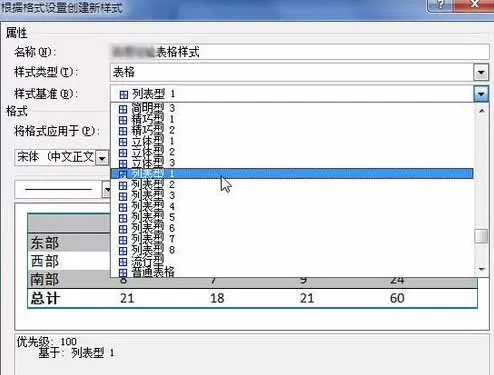Collapse the 样式基准 dropdown arrow
The width and height of the screenshot is (494, 375).
[x=481, y=94]
